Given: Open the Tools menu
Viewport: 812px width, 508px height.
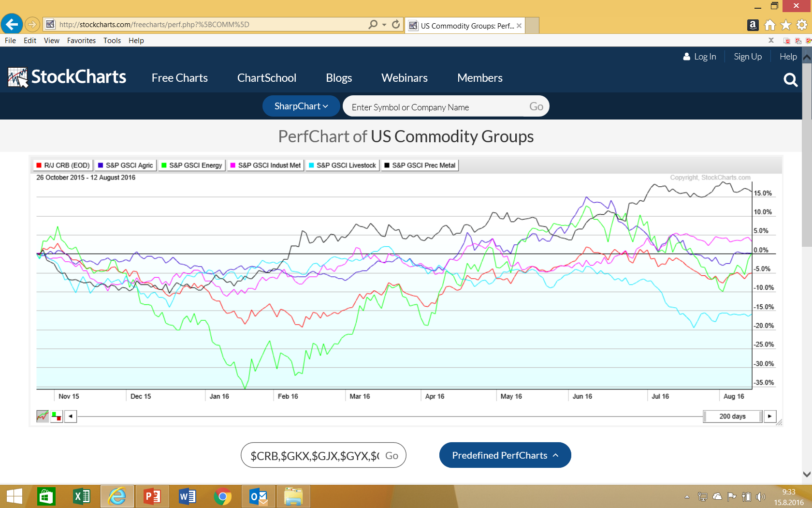Looking at the screenshot, I should coord(112,41).
